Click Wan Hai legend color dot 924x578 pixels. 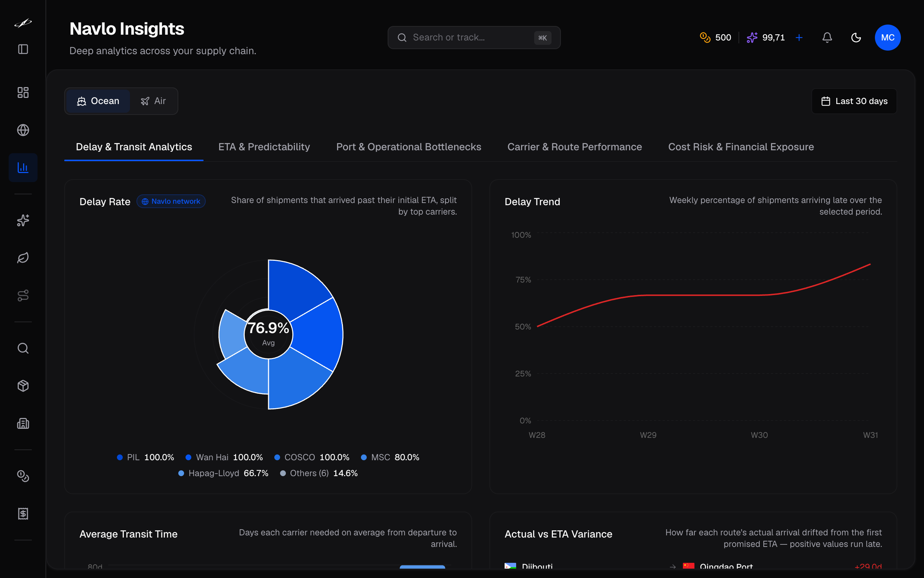point(188,457)
